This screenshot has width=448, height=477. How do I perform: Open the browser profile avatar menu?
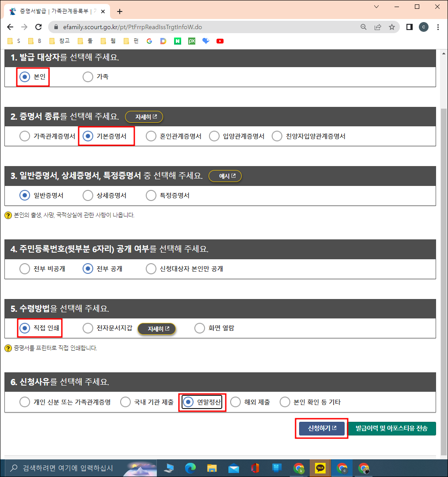pos(424,27)
